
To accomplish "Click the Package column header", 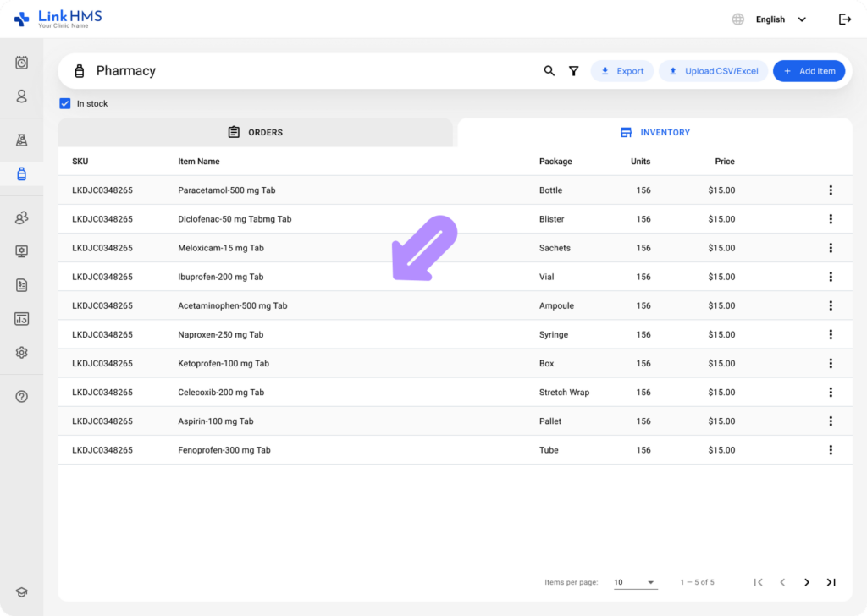I will click(555, 162).
